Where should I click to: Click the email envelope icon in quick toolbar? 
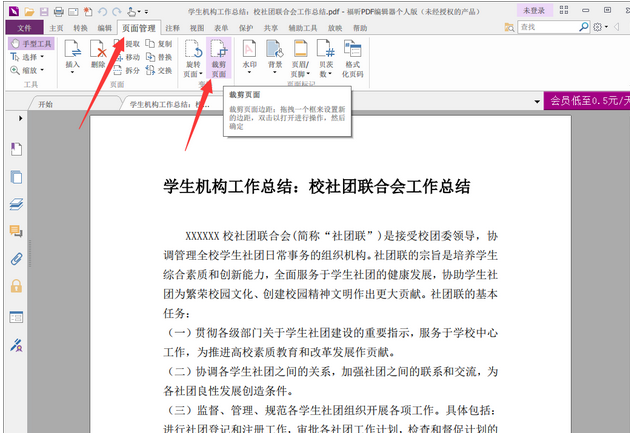pos(73,12)
